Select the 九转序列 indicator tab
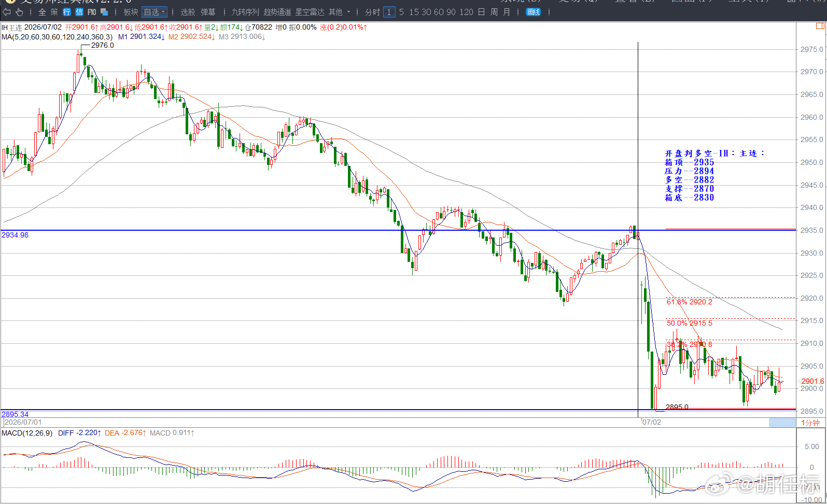 coord(245,12)
